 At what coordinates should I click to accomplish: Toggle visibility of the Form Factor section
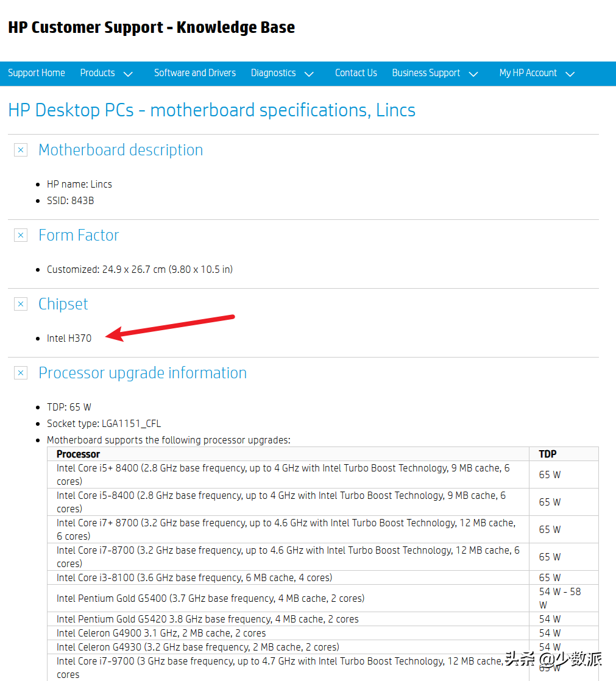pyautogui.click(x=20, y=235)
